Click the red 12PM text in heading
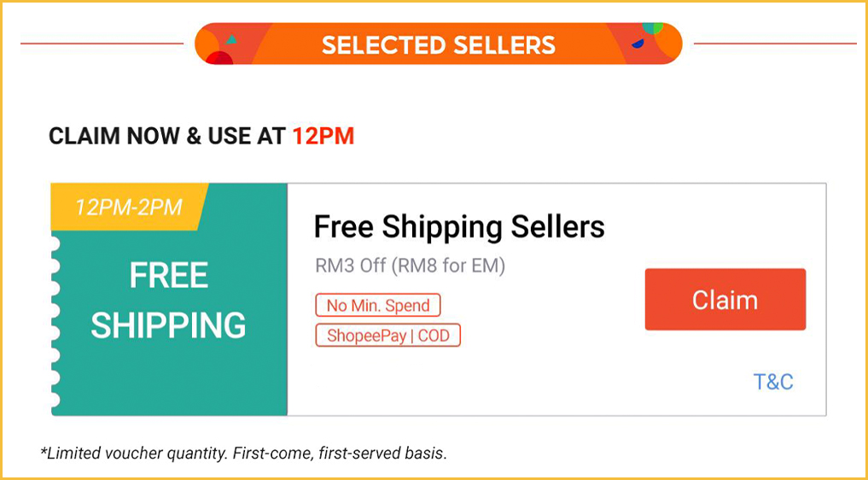The width and height of the screenshot is (868, 480). (323, 136)
